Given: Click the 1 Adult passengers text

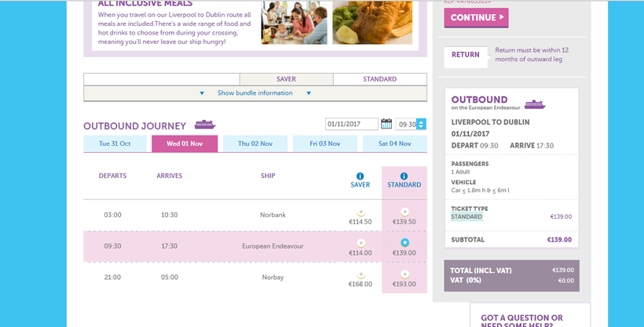Looking at the screenshot, I should 460,172.
